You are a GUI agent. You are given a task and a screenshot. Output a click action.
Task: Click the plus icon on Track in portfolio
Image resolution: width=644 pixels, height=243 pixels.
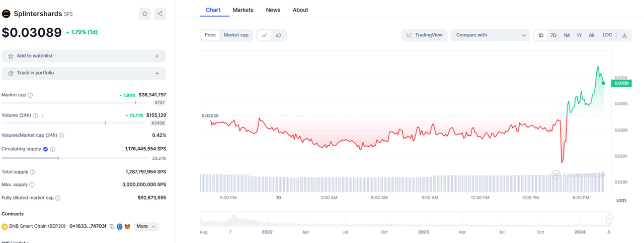157,73
